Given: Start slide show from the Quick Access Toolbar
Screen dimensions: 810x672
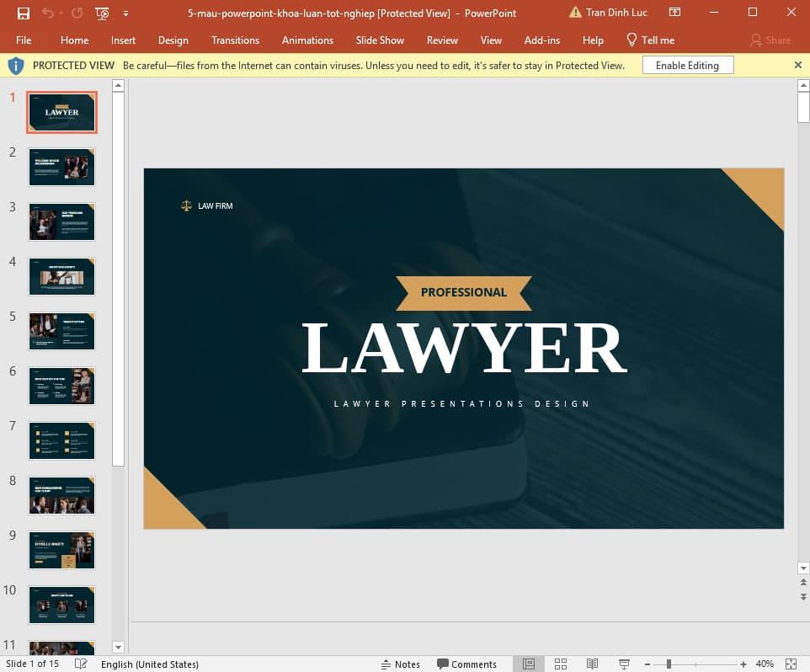Looking at the screenshot, I should click(x=101, y=13).
